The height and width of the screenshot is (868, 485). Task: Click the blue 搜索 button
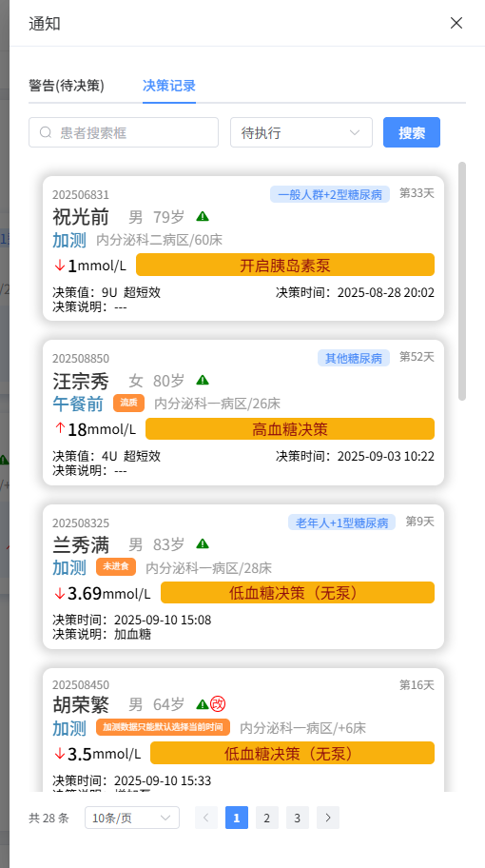[412, 132]
